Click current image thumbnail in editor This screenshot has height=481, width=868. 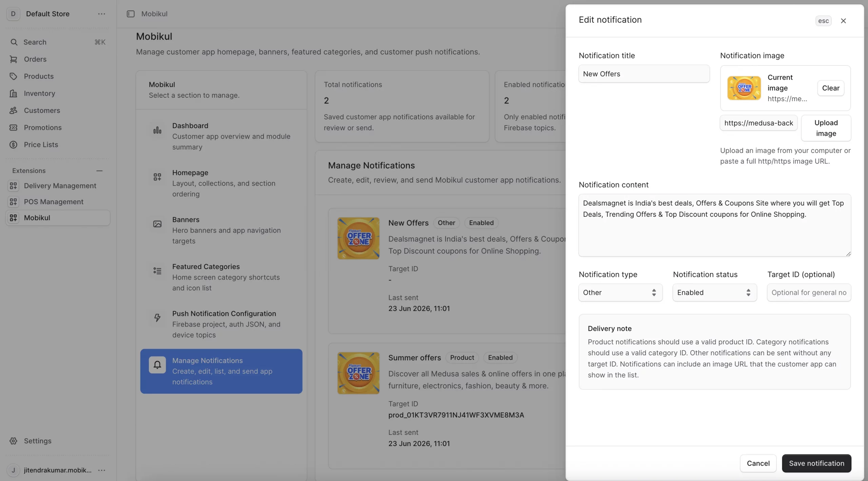[744, 88]
